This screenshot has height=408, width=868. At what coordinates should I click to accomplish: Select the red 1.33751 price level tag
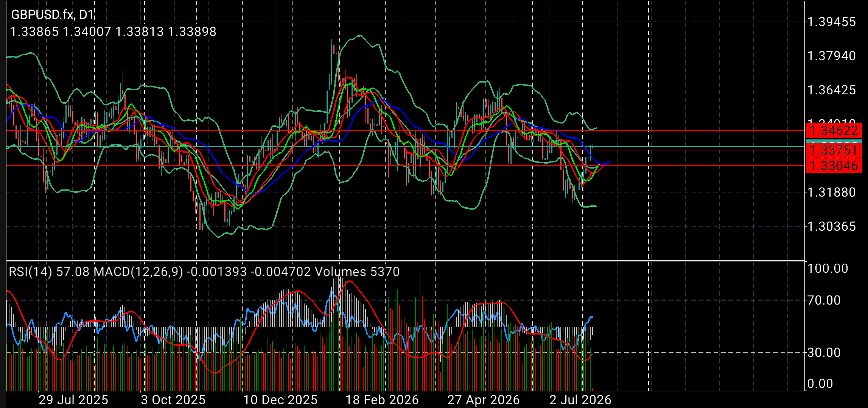[834, 150]
